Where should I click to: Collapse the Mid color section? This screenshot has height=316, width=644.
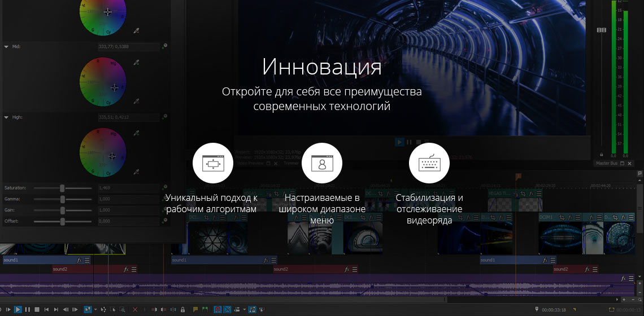coord(6,47)
